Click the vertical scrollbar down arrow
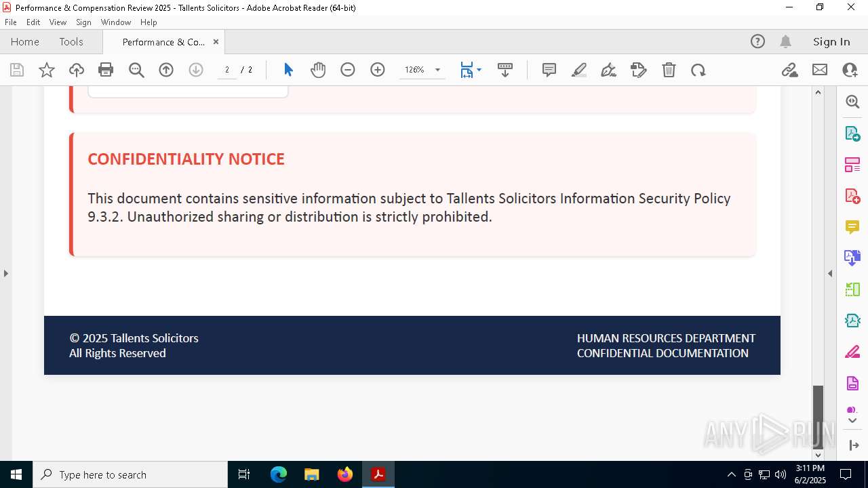Image resolution: width=868 pixels, height=488 pixels. 818,455
